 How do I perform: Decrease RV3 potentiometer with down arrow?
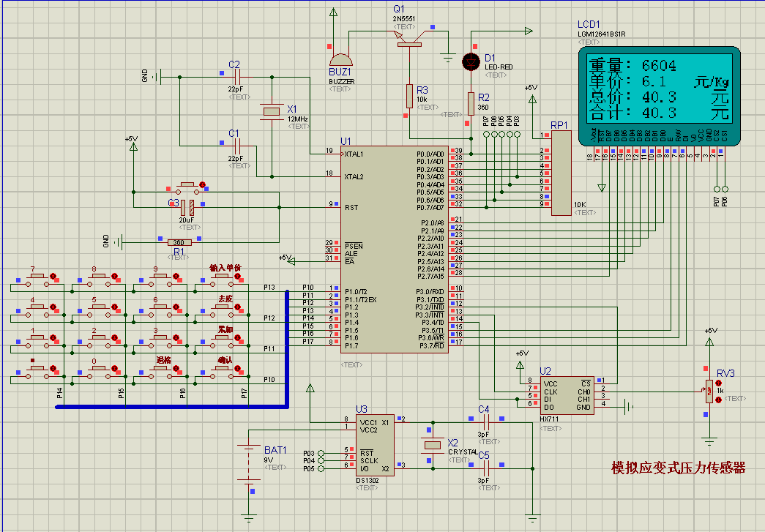click(x=718, y=400)
